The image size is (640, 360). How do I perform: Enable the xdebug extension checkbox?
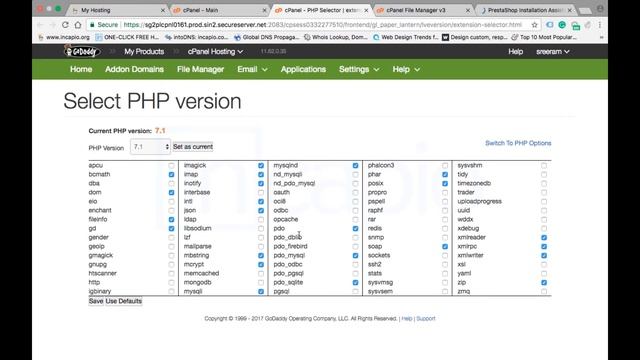(x=544, y=229)
